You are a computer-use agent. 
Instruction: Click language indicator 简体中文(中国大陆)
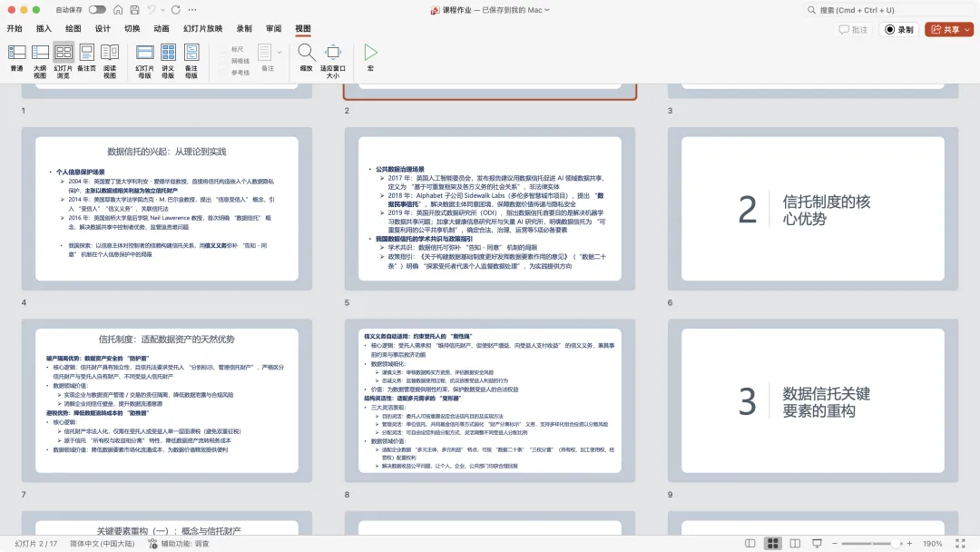point(102,544)
